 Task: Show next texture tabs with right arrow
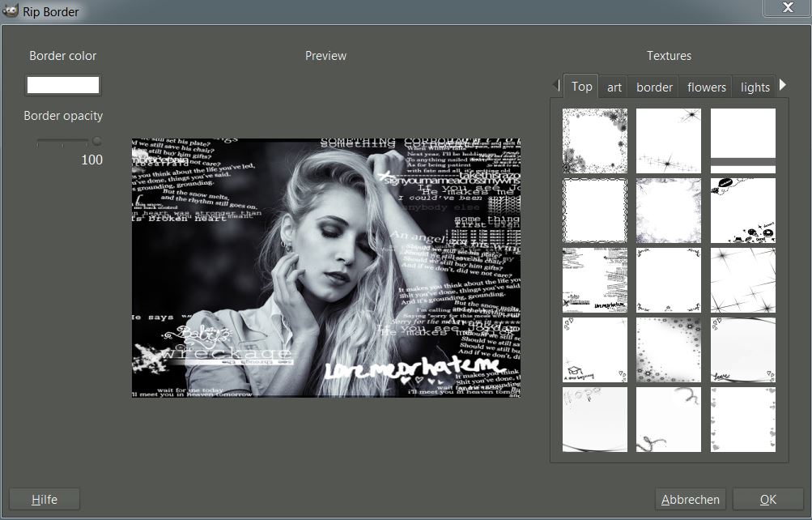(x=783, y=84)
